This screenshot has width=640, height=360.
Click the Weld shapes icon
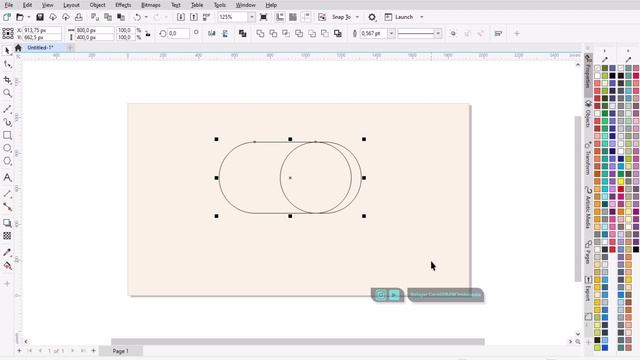click(260, 33)
